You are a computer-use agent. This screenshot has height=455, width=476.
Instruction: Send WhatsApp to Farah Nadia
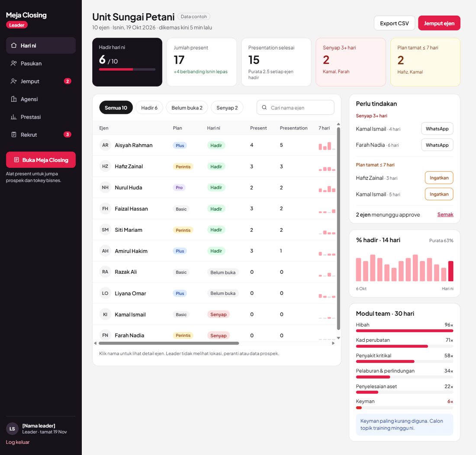(x=437, y=145)
